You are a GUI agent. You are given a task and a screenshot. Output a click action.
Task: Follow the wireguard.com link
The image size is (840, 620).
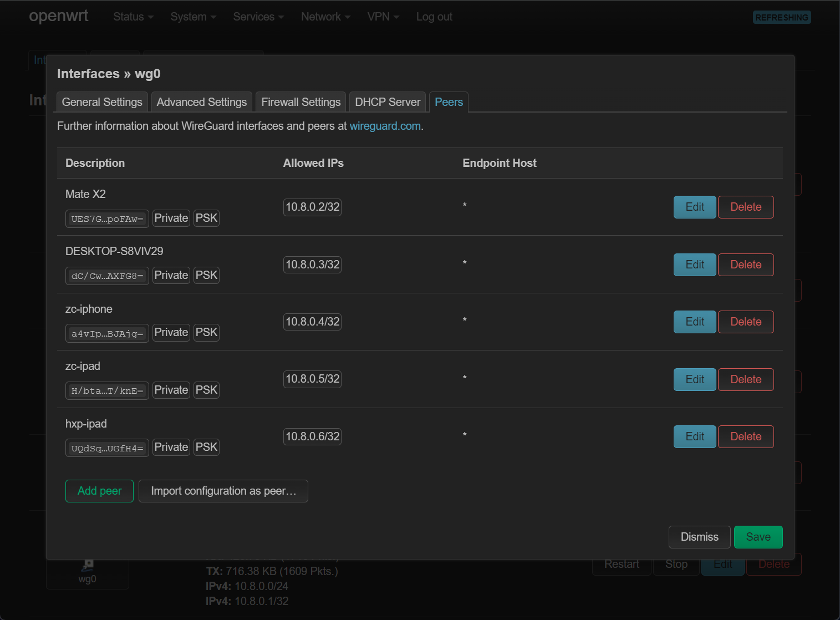tap(385, 126)
